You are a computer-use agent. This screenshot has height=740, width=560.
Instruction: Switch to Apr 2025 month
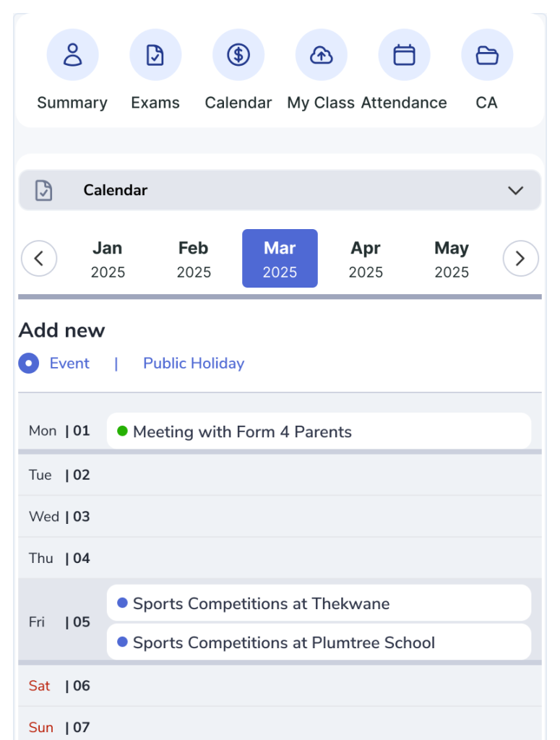(x=366, y=259)
